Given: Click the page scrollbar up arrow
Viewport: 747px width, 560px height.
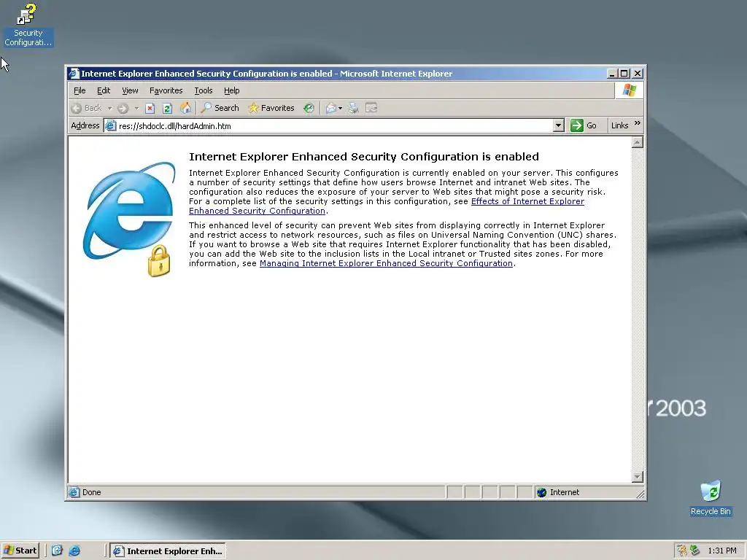Looking at the screenshot, I should (638, 142).
